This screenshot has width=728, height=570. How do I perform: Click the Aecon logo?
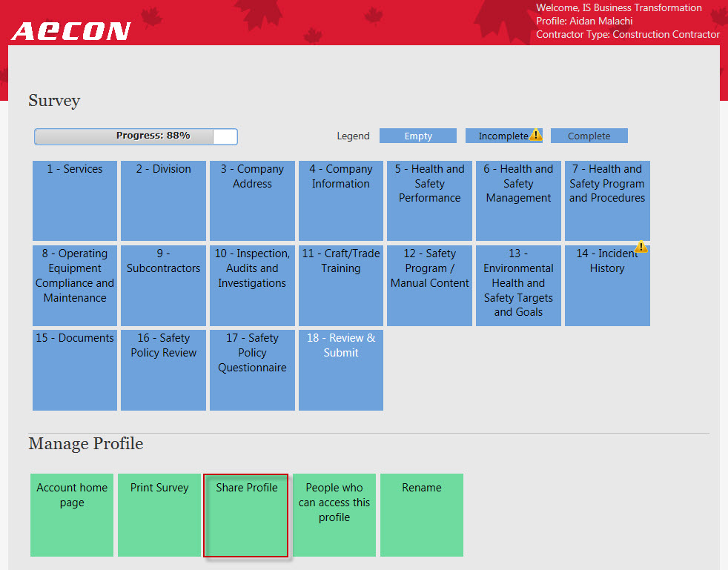click(x=71, y=31)
